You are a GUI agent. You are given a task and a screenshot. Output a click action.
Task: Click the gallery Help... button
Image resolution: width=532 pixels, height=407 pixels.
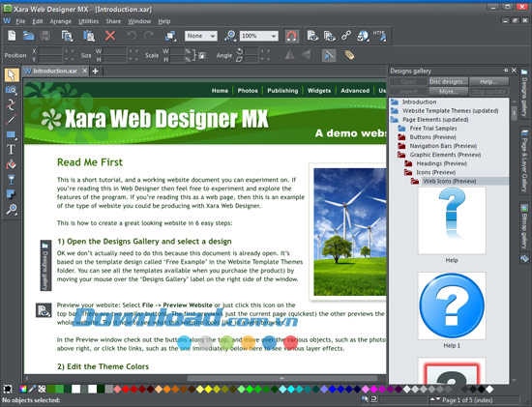coord(488,82)
